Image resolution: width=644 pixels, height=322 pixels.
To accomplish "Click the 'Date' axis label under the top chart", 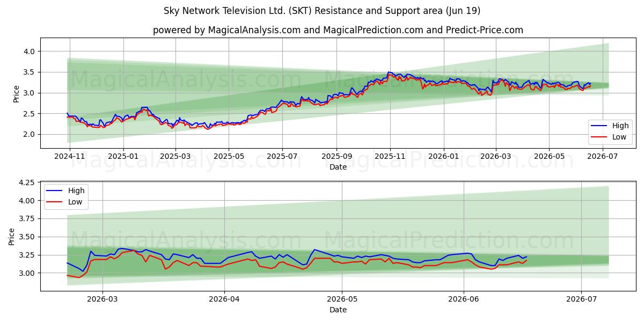I will 338,167.
